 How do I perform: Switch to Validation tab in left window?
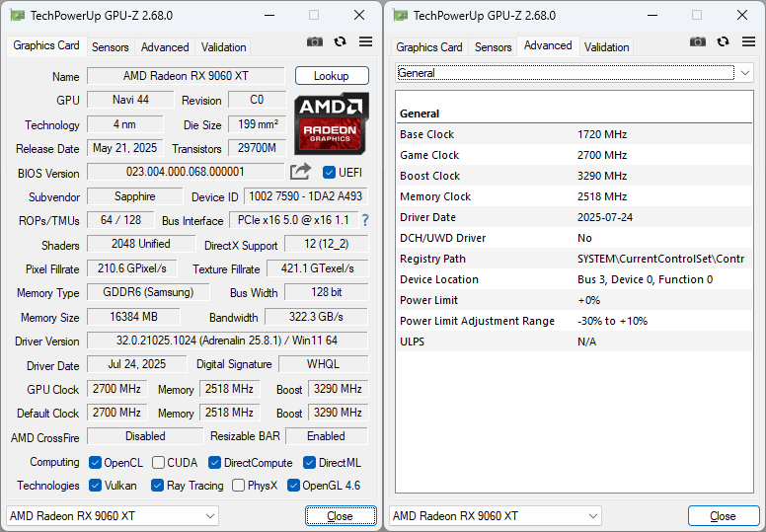pyautogui.click(x=224, y=47)
